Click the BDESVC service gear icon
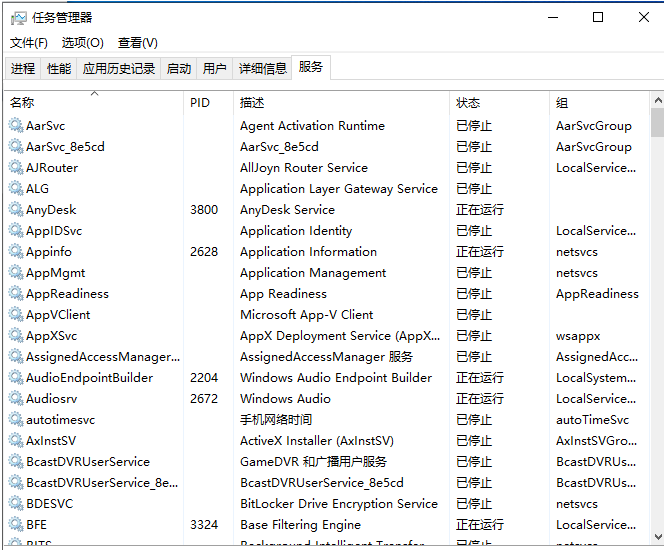Screen dimensions: 664x550 coord(16,504)
